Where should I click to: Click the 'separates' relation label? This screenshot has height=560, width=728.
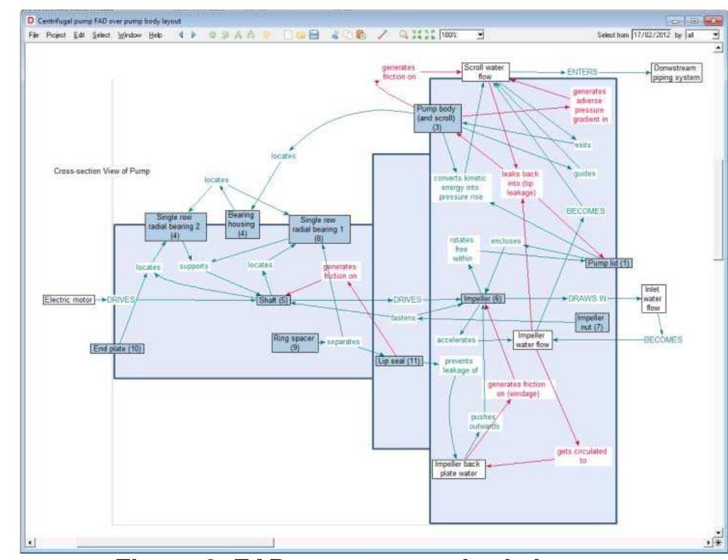click(x=343, y=342)
